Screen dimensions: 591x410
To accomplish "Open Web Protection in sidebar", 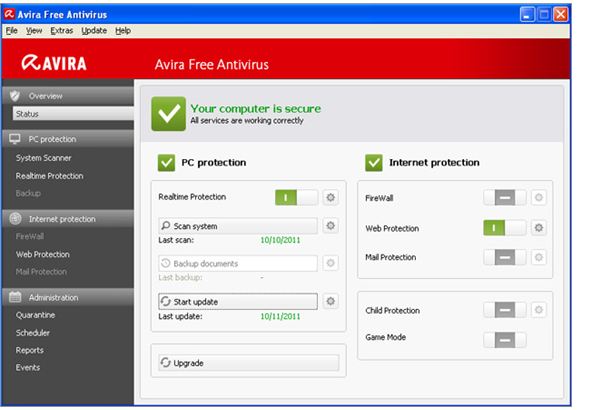I will click(x=43, y=254).
